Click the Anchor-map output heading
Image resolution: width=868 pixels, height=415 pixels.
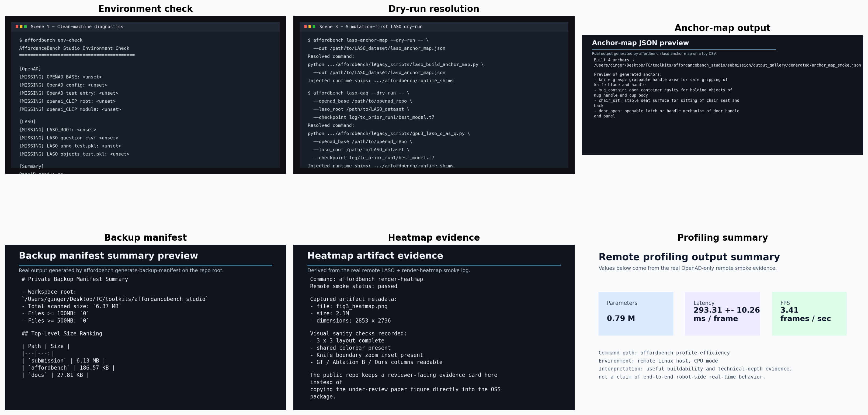(722, 28)
